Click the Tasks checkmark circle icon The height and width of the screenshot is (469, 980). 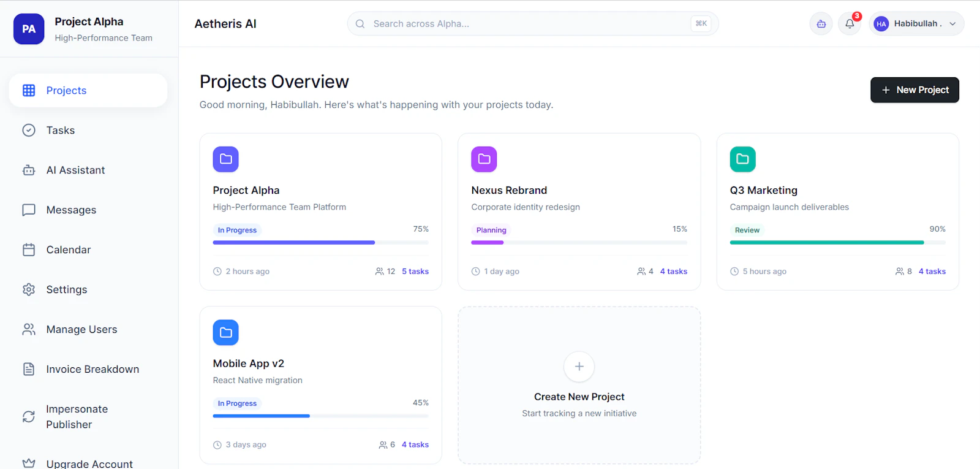(x=29, y=130)
